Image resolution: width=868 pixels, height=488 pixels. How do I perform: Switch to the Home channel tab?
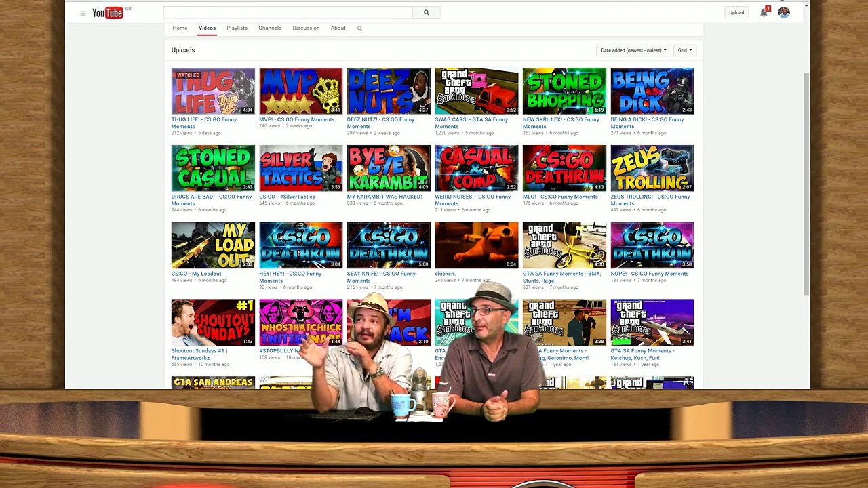tap(180, 28)
